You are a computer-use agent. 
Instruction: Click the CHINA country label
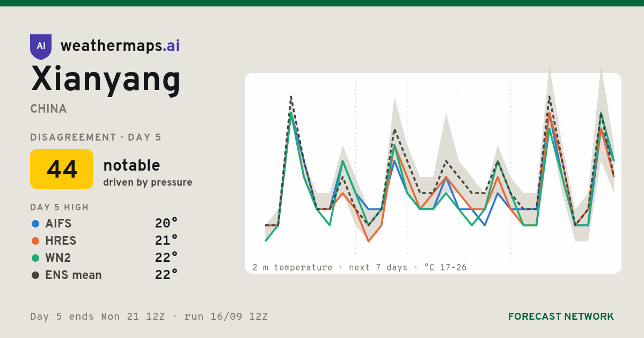(x=48, y=109)
